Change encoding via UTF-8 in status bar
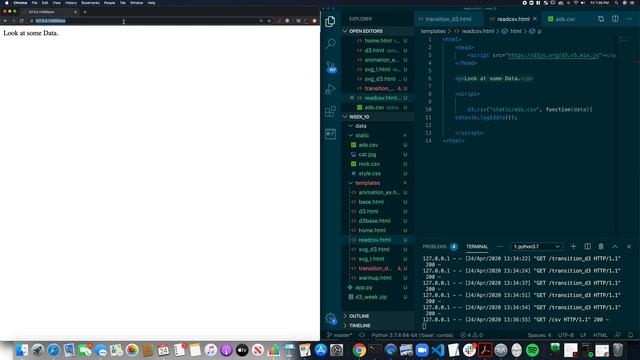Screen dimensions: 640x360 (566, 335)
